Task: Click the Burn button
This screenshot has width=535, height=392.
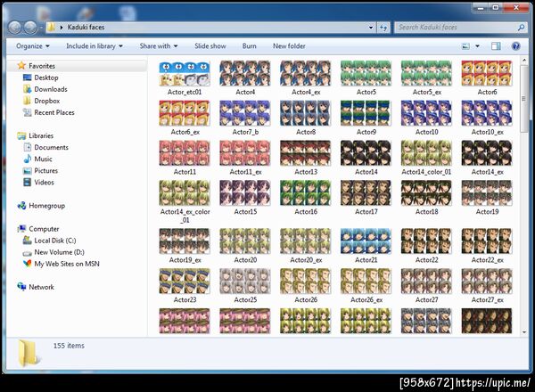Action: click(249, 46)
